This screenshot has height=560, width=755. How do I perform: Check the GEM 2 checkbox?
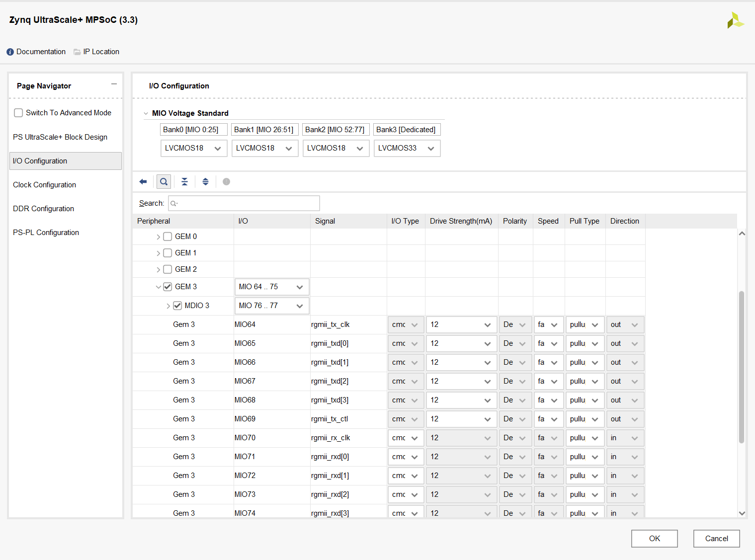click(x=168, y=269)
